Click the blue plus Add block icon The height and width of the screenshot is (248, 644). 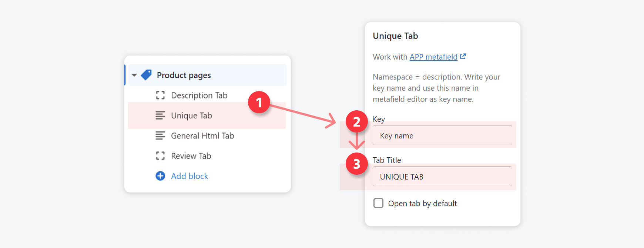click(160, 176)
